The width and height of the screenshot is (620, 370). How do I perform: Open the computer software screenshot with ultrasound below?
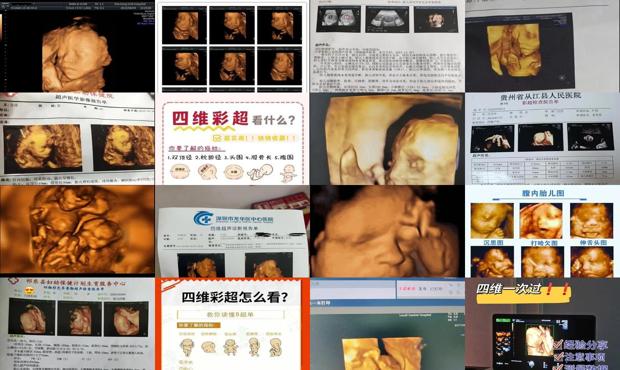(387, 324)
